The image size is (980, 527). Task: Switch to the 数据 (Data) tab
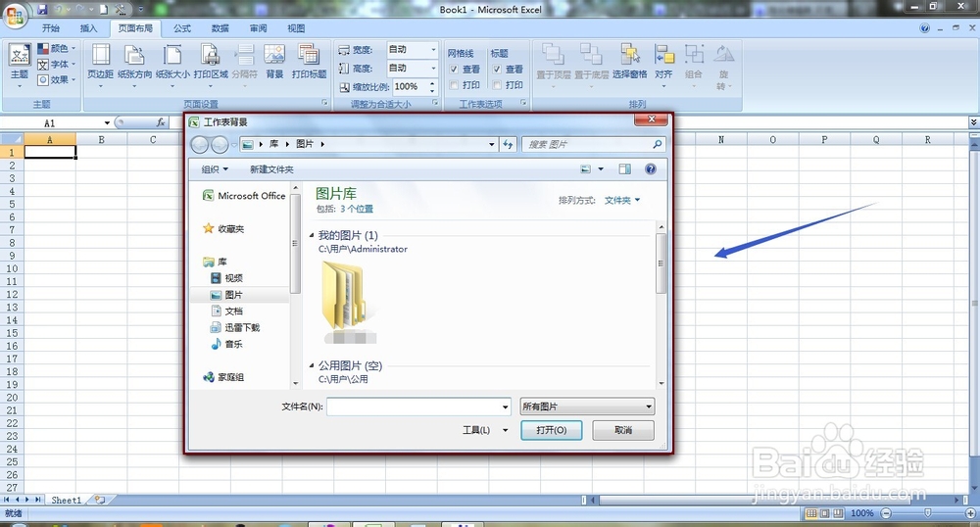click(220, 28)
